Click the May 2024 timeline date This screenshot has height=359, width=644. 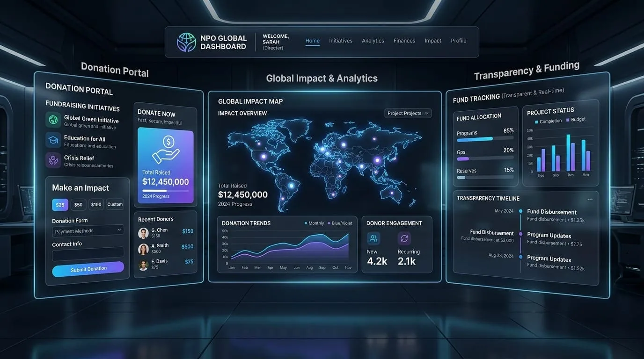click(x=504, y=211)
